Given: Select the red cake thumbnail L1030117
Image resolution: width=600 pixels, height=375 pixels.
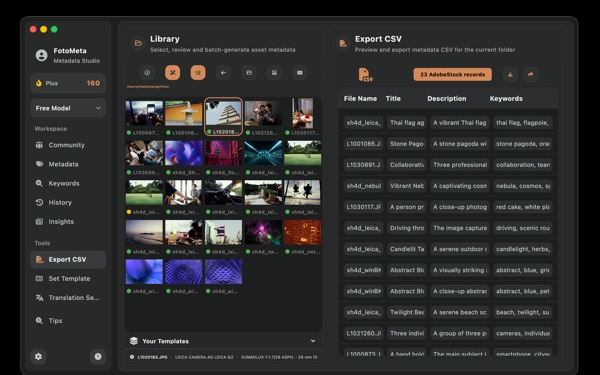Looking at the screenshot, I should 303,113.
